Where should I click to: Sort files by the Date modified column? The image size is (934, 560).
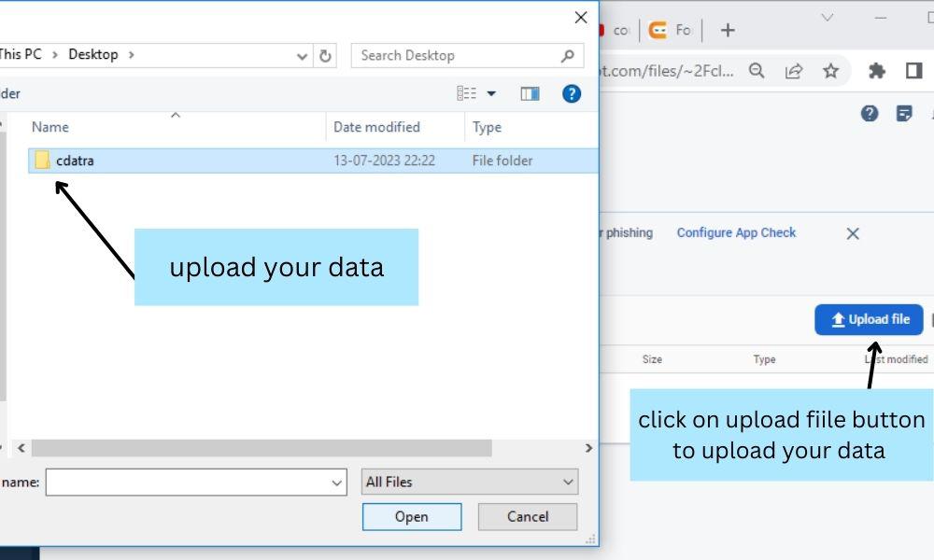pyautogui.click(x=376, y=127)
